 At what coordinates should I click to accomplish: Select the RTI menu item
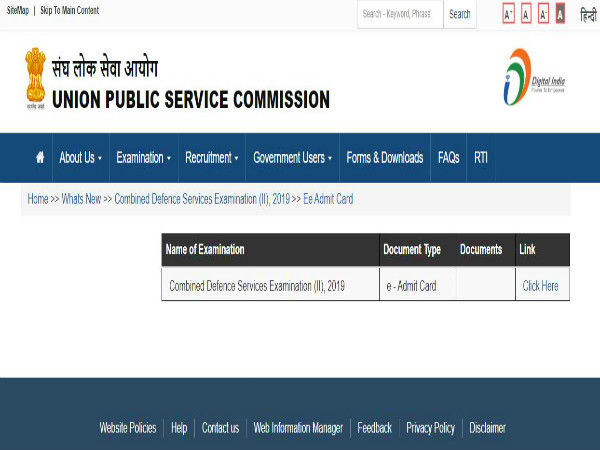481,158
